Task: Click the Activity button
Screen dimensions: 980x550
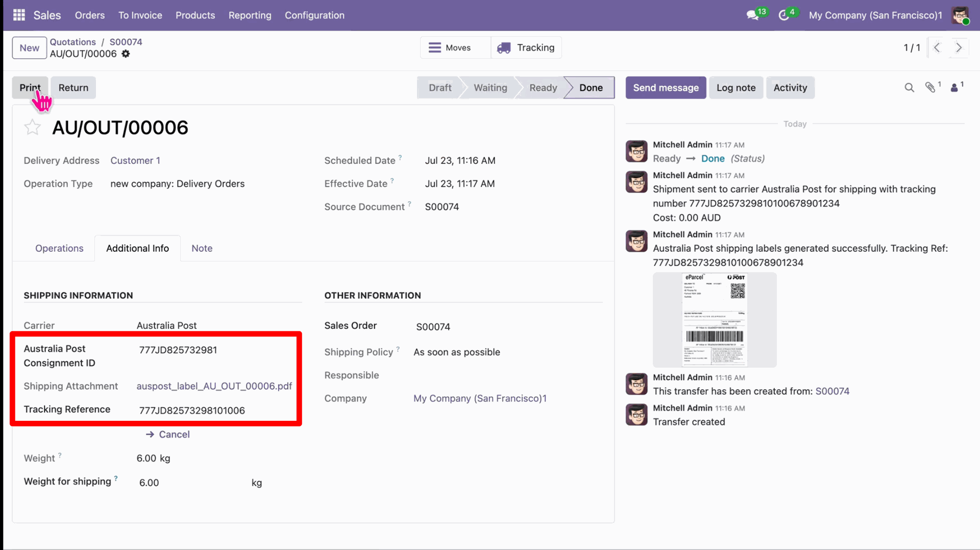Action: (790, 88)
